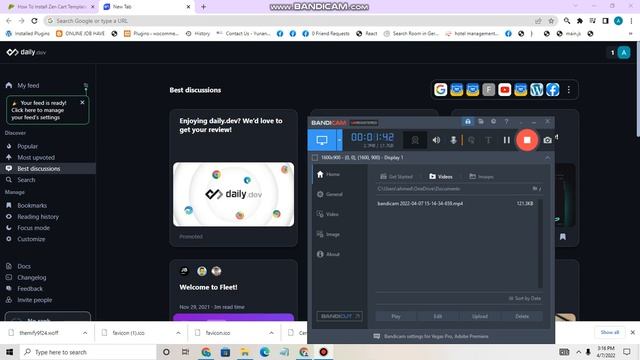Open Home section in Bandicam sidebar
This screenshot has height=360, width=640.
pyautogui.click(x=329, y=174)
